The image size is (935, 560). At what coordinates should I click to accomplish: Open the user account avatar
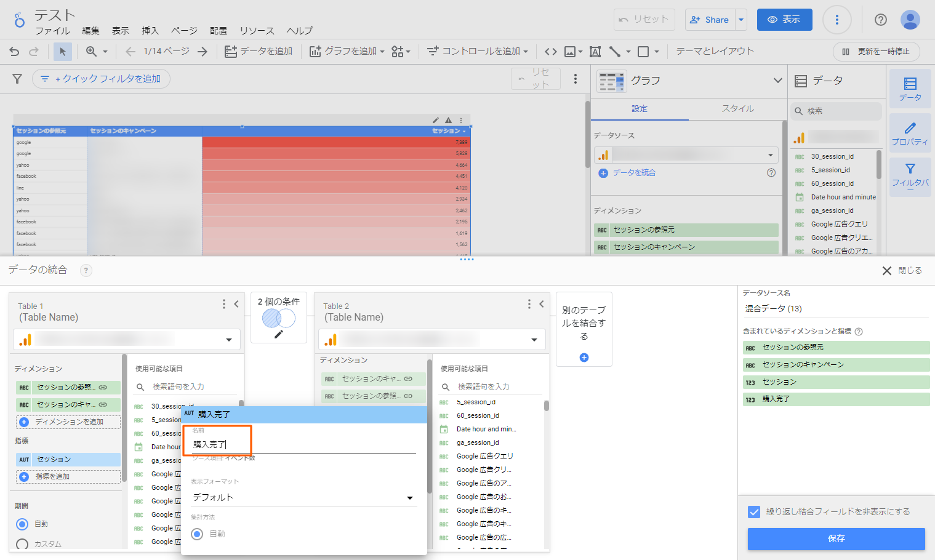point(910,20)
